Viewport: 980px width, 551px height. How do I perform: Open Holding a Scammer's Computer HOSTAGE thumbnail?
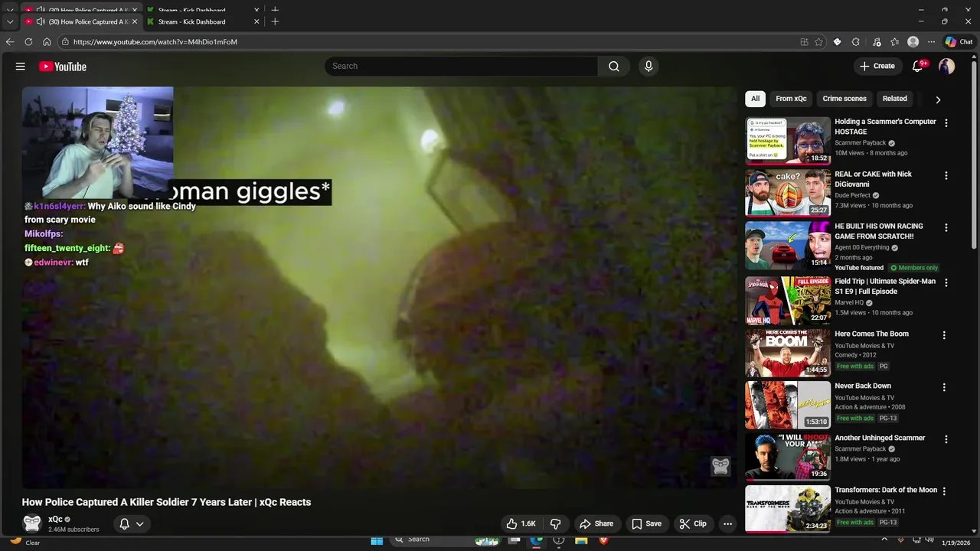coord(788,141)
